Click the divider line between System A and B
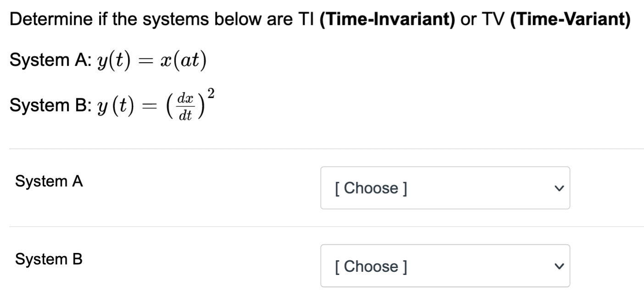Screen dimensions: 644x308 [x=321, y=225]
